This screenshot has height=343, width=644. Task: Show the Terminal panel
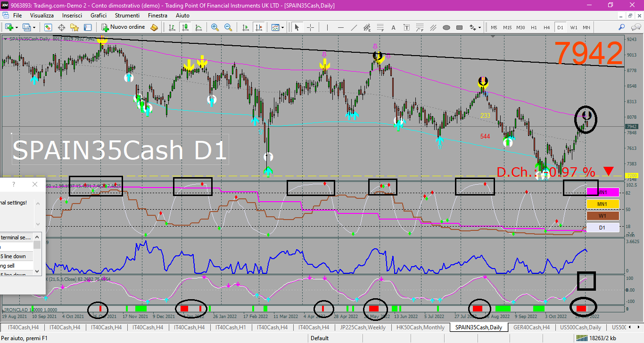coord(88,27)
